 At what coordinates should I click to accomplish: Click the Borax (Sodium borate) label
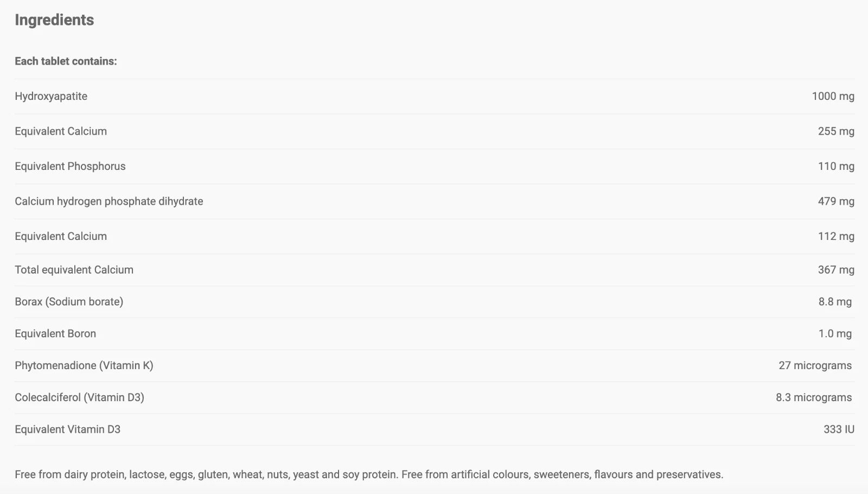click(69, 302)
